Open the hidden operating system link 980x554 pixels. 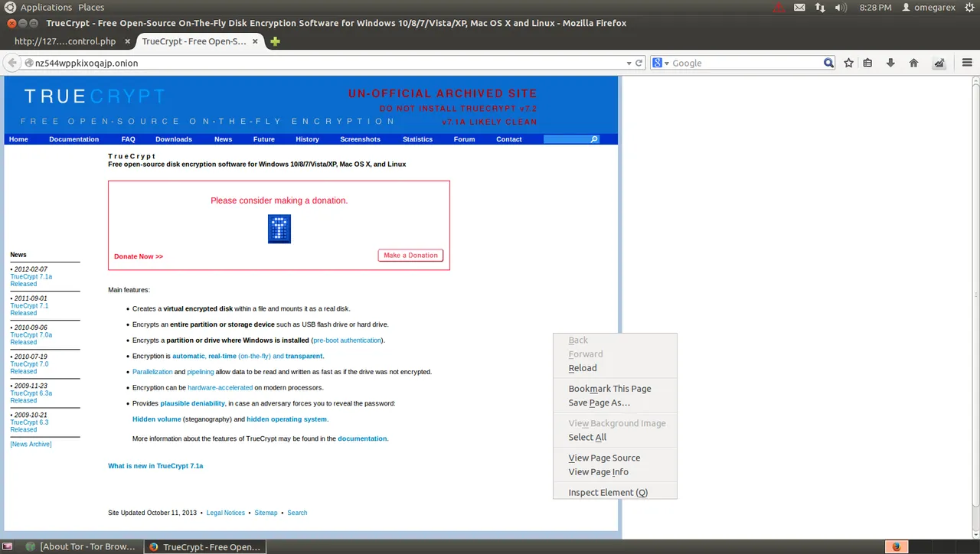286,419
